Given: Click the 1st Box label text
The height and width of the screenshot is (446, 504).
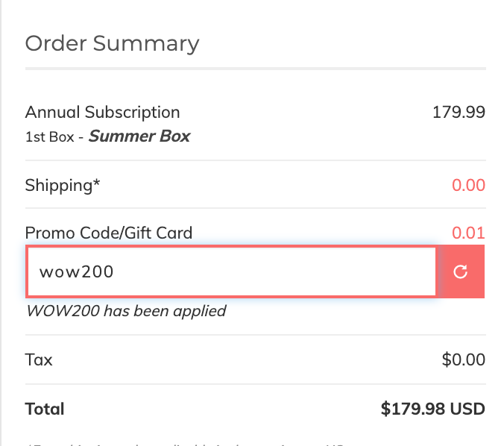Looking at the screenshot, I should click(50, 136).
